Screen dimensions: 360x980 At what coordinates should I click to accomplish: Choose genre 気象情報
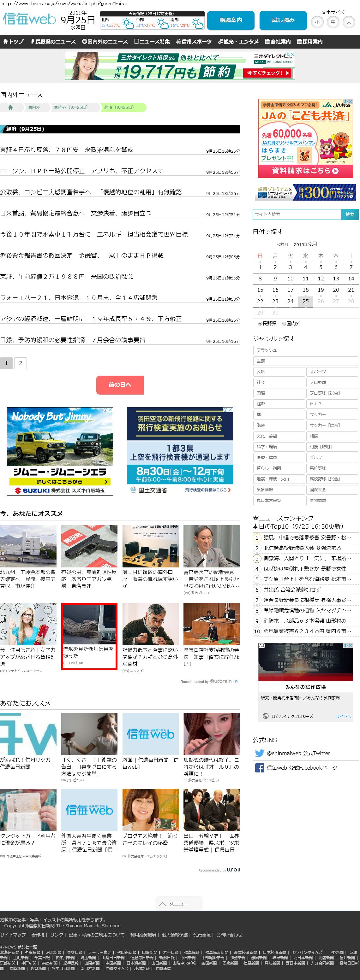point(279,490)
